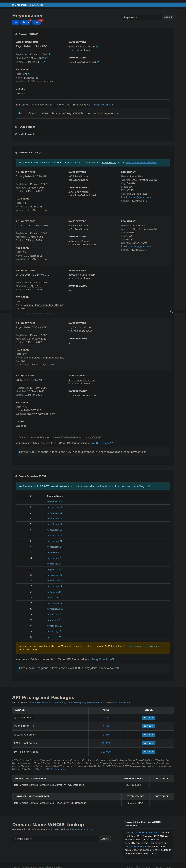Click Buy Now for 5,000 API Credits
Viewport: 186px width, 868px height.
pyautogui.click(x=148, y=718)
